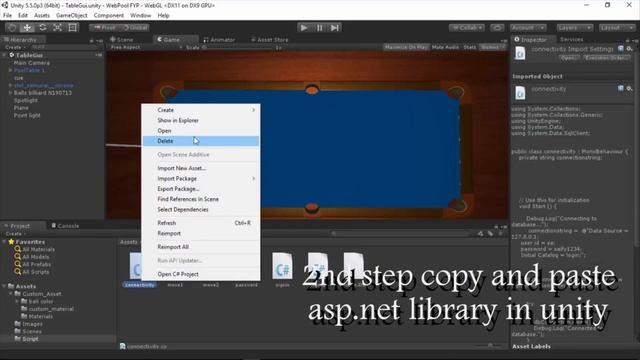Select the Hand tool in toolbar
The height and width of the screenshot is (360, 640).
pyautogui.click(x=12, y=27)
